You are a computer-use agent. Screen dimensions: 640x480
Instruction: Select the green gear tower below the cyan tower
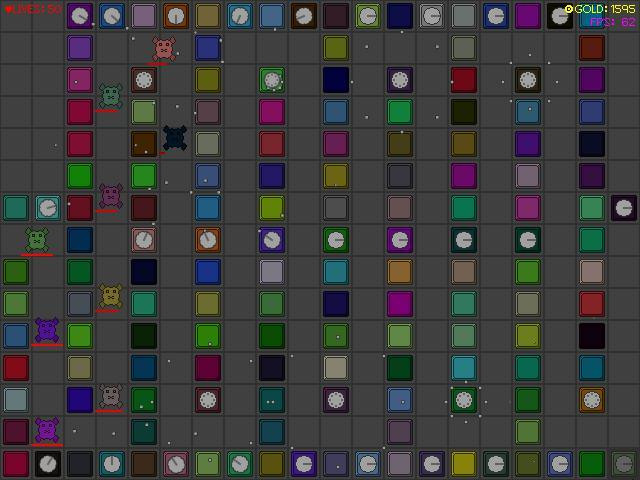pyautogui.click(x=464, y=400)
